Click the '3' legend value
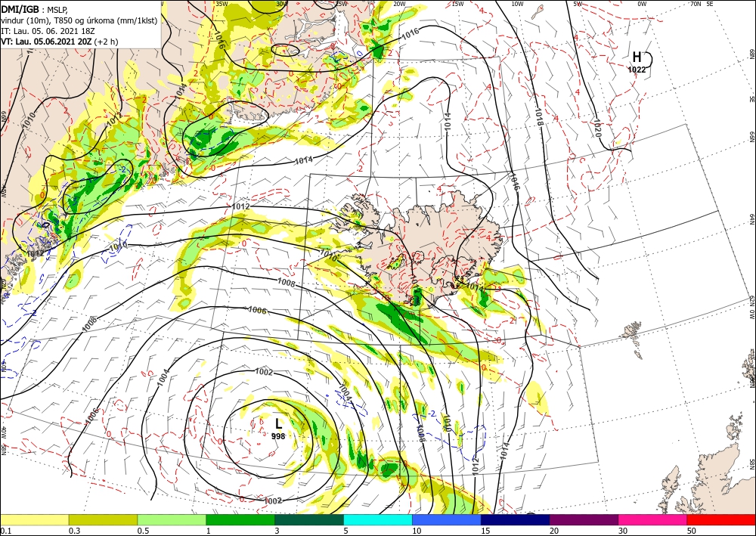 [x=277, y=531]
